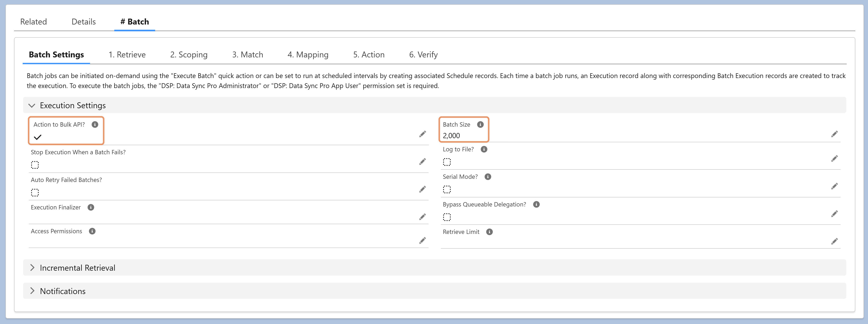Edit the Access Permissions field
Image resolution: width=868 pixels, height=324 pixels.
422,240
